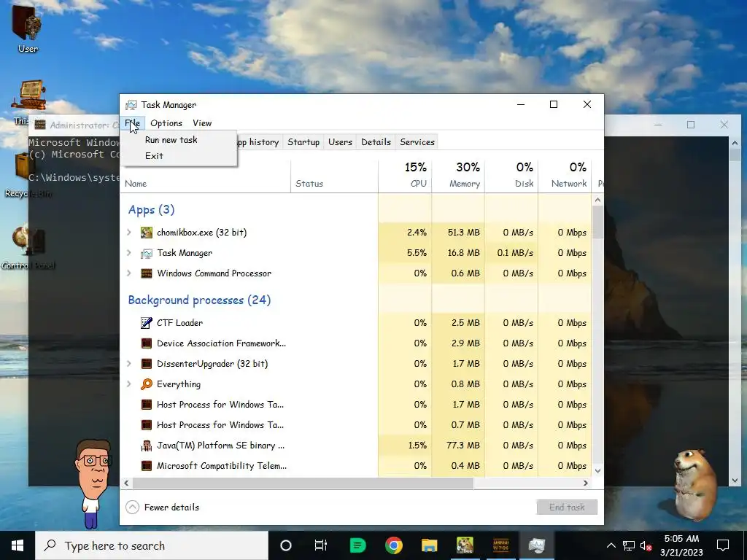Screen dimensions: 747x560
Task: Choose Exit from the File menu
Action: click(155, 156)
